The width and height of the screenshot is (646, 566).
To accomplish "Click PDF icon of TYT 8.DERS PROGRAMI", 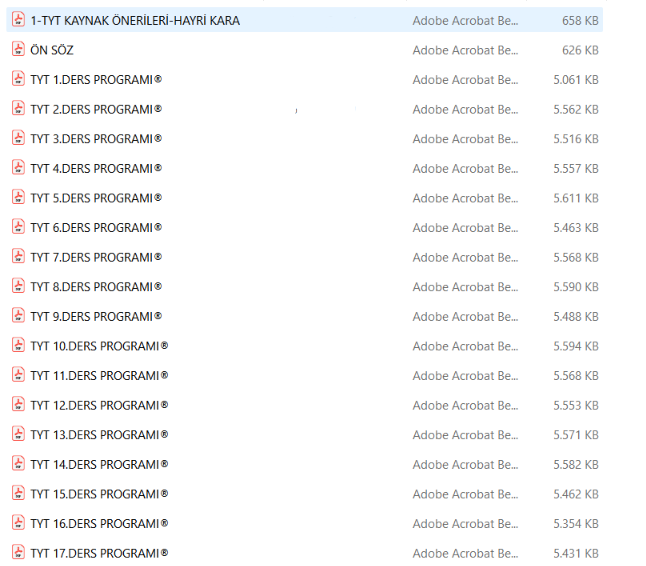I will point(18,286).
